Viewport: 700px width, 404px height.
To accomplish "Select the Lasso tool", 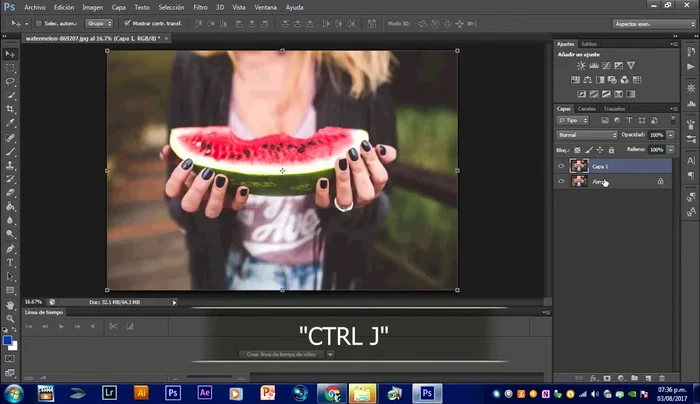I will [10, 81].
